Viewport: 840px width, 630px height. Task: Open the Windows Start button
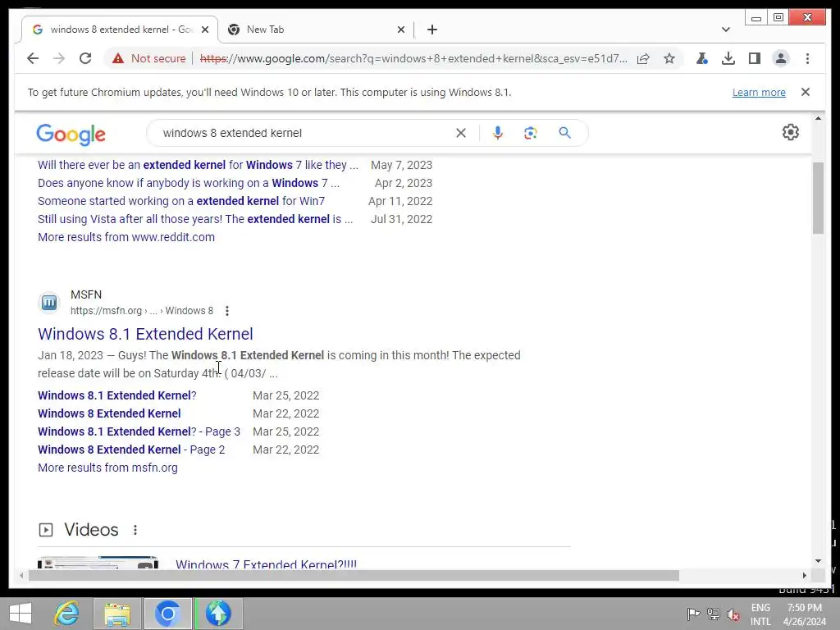tap(21, 614)
